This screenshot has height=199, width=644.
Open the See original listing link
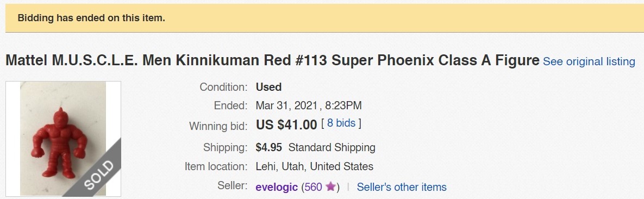point(589,61)
